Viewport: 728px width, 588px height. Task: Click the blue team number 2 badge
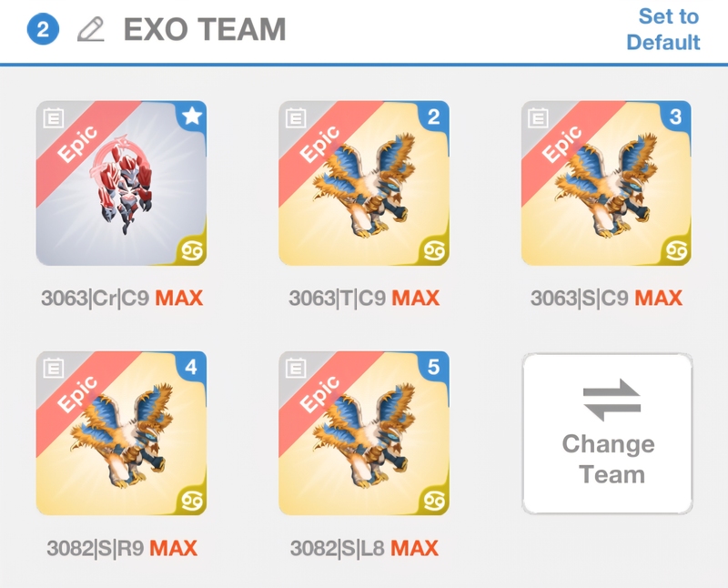click(x=43, y=30)
